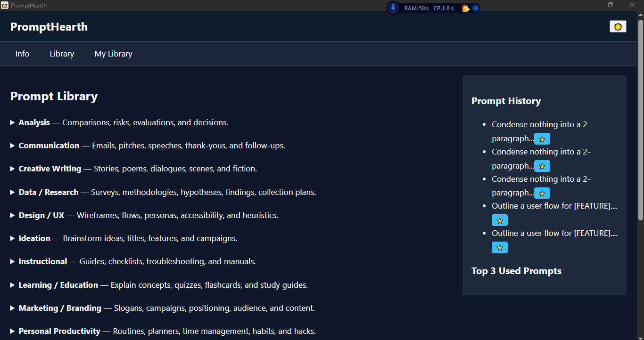Click the star icon on the first Condense history entry
Viewport: 644px width, 340px height.
tap(542, 138)
